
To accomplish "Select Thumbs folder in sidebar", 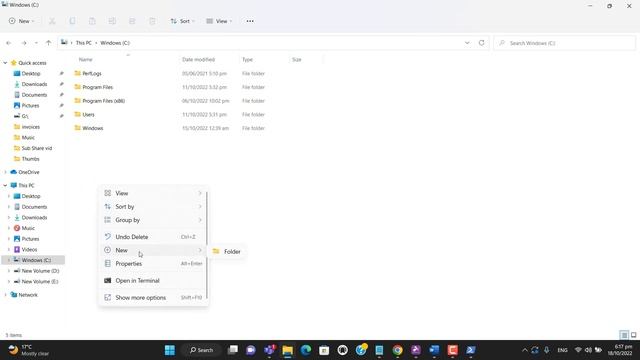I will (31, 159).
